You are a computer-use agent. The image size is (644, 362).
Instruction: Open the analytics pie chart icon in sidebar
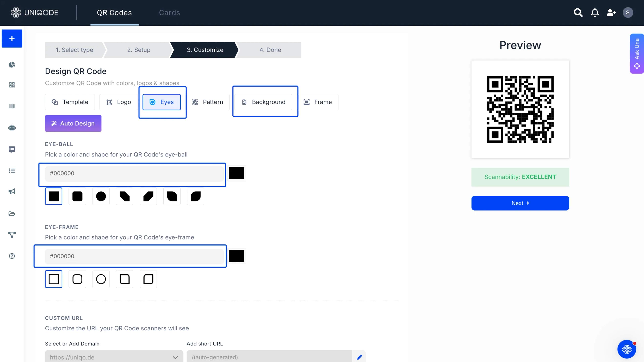point(12,65)
